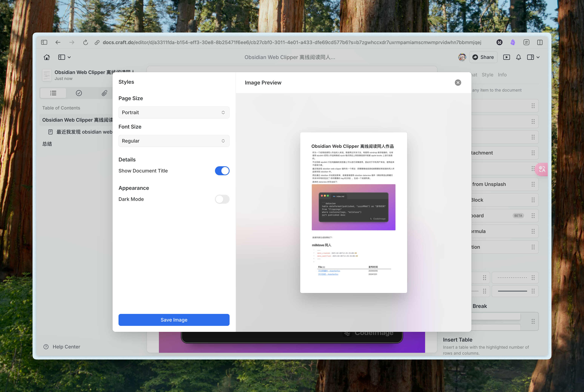The image size is (584, 392).
Task: Click drag handle on 'tion' row
Action: point(533,247)
